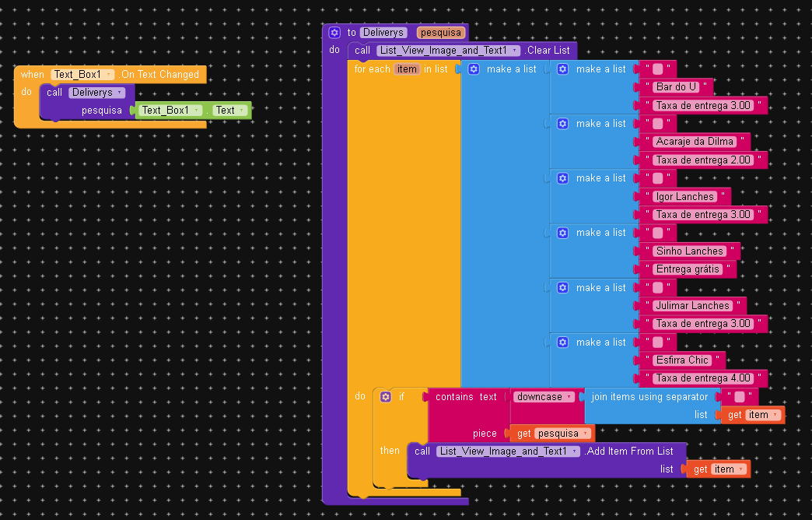
Task: Expand the Text_Box1 dropdown in the On Text Changed block
Action: pyautogui.click(x=108, y=75)
